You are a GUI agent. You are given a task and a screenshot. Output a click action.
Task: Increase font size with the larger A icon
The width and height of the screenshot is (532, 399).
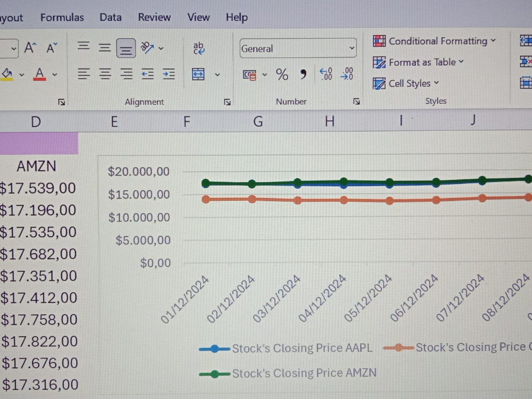click(30, 48)
